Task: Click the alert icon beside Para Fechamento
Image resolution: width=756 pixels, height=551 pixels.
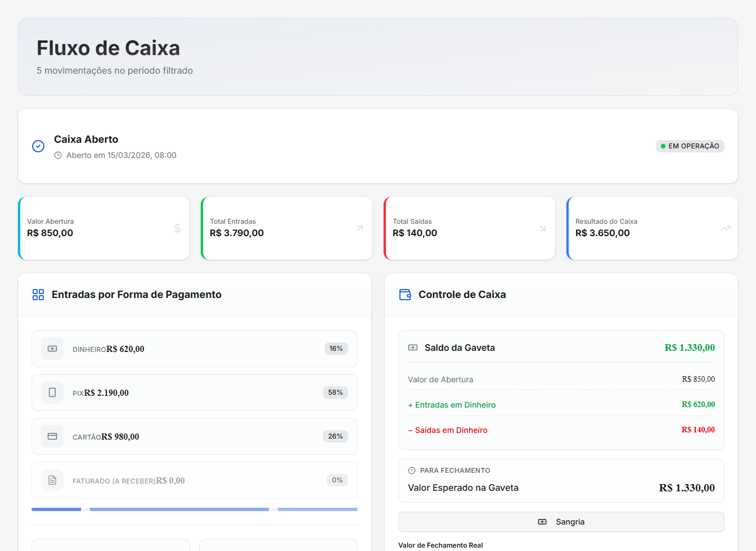Action: coord(412,471)
